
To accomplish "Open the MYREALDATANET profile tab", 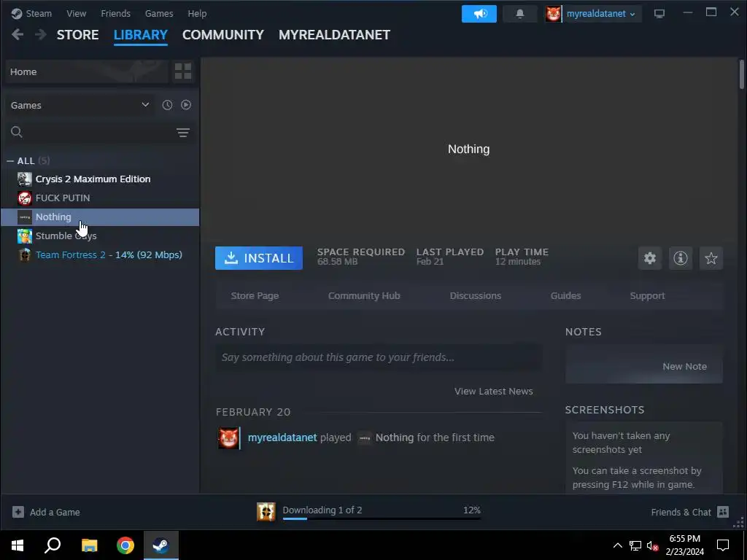I will pos(334,35).
